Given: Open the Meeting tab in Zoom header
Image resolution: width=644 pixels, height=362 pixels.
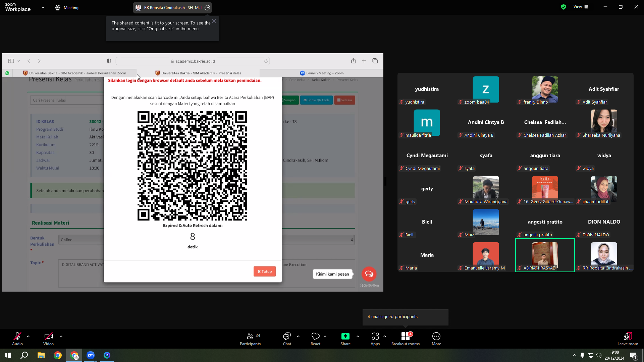Looking at the screenshot, I should 67,8.
